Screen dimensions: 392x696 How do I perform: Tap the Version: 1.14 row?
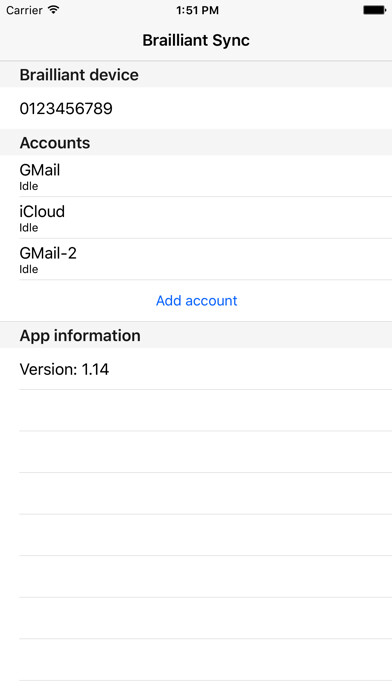pyautogui.click(x=196, y=369)
